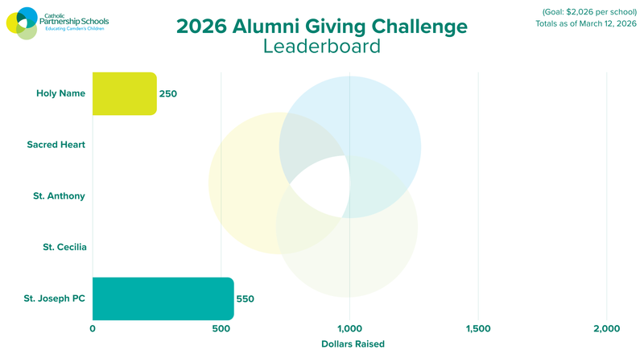This screenshot has height=362, width=644.
Task: Click the 2026 Alumni Giving Challenge title
Action: [321, 27]
